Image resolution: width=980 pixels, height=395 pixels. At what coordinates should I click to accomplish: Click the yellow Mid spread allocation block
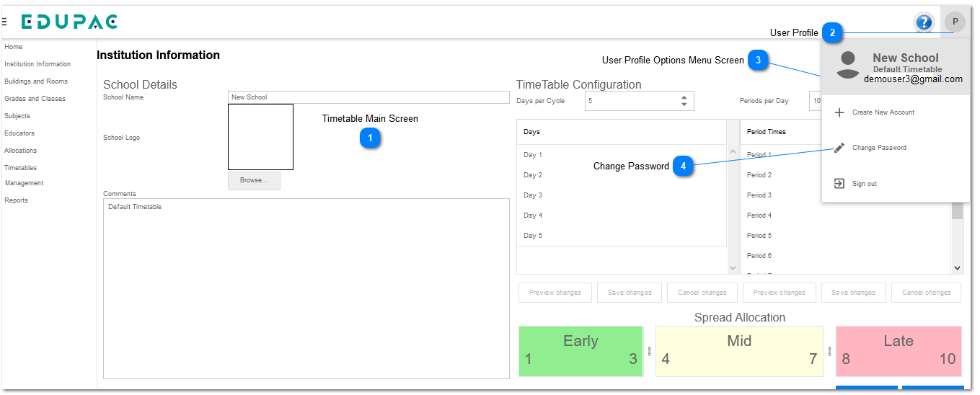pos(739,351)
